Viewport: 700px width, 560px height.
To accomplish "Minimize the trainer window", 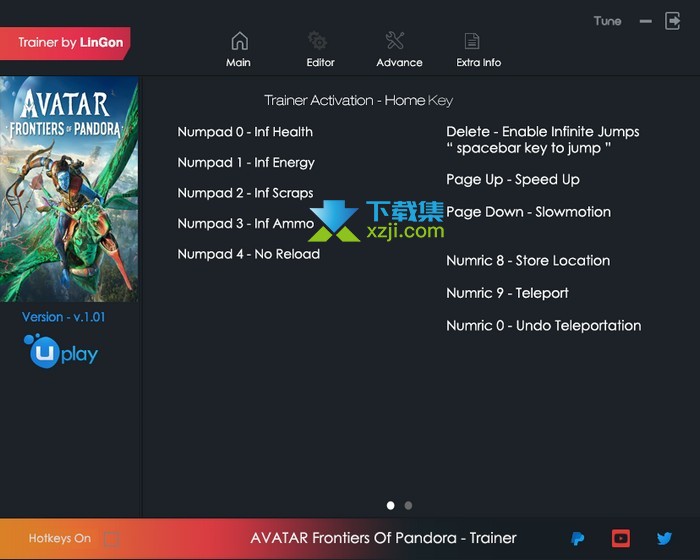I will click(646, 21).
